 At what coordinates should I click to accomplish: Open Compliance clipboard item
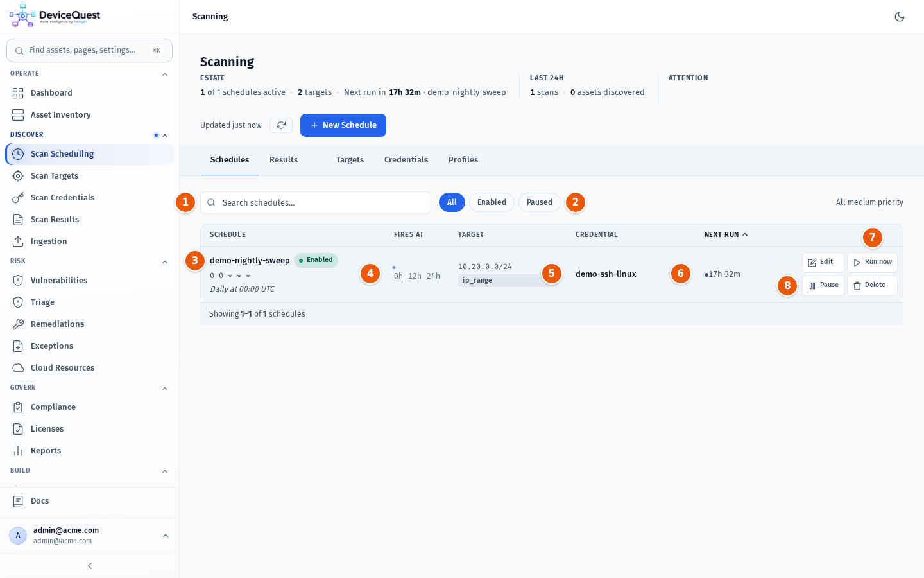90,407
